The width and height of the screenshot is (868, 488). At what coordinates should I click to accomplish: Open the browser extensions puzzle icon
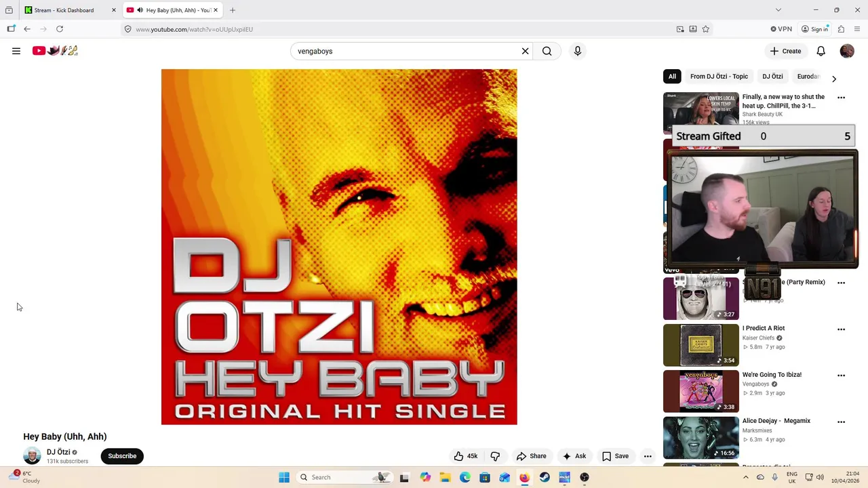click(x=841, y=29)
